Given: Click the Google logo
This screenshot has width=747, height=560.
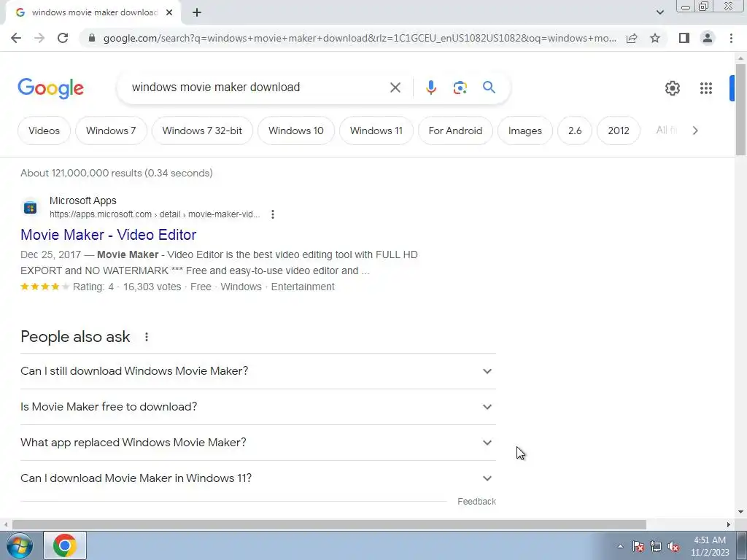Looking at the screenshot, I should click(51, 88).
